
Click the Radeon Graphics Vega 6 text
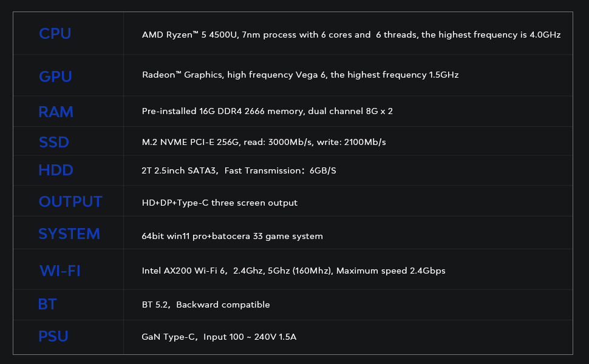(300, 75)
